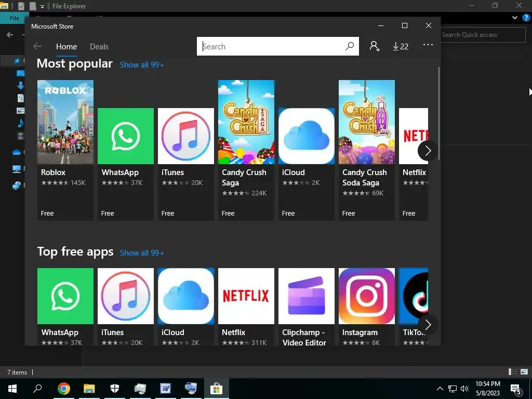Select Music in the File Explorer sidebar

pos(20,123)
